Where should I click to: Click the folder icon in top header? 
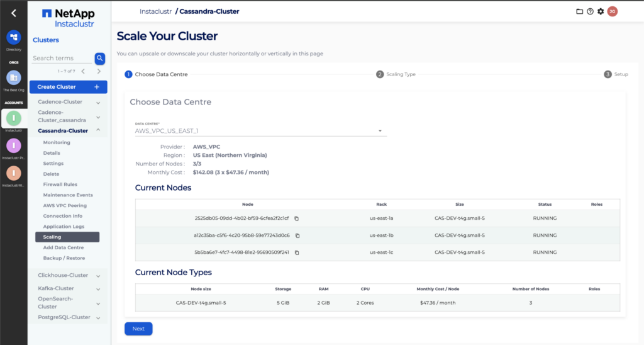[x=579, y=11]
